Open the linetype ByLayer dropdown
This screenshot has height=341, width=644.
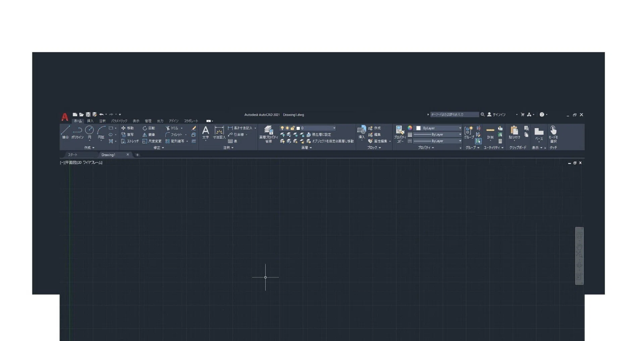coord(438,141)
